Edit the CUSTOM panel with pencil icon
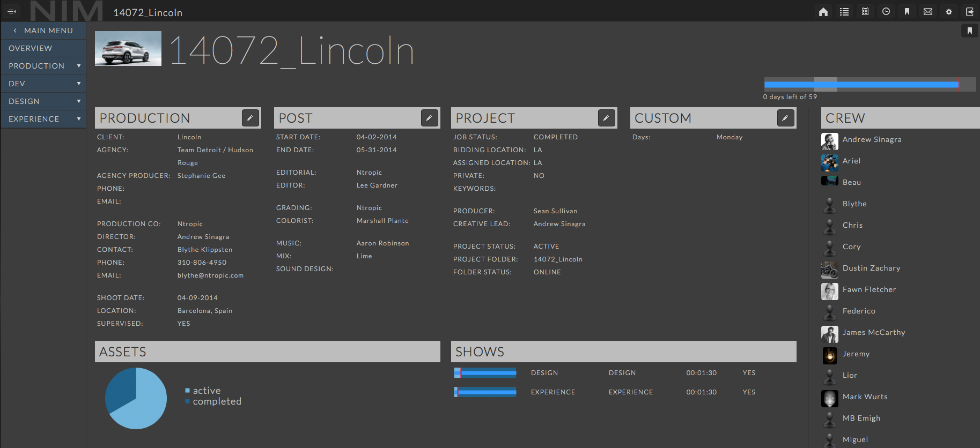 [x=785, y=118]
